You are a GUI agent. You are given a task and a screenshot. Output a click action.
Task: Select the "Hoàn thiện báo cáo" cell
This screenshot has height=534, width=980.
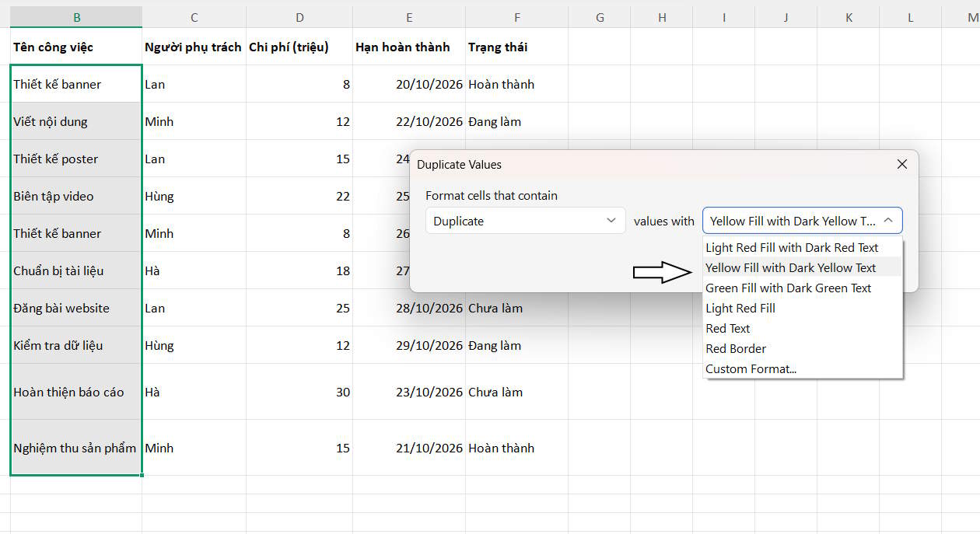[x=76, y=392]
